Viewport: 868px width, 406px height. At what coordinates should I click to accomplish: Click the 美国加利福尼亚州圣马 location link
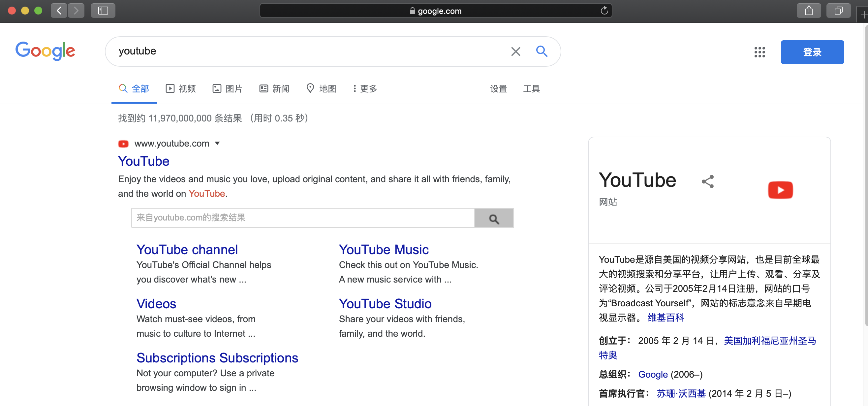point(770,341)
